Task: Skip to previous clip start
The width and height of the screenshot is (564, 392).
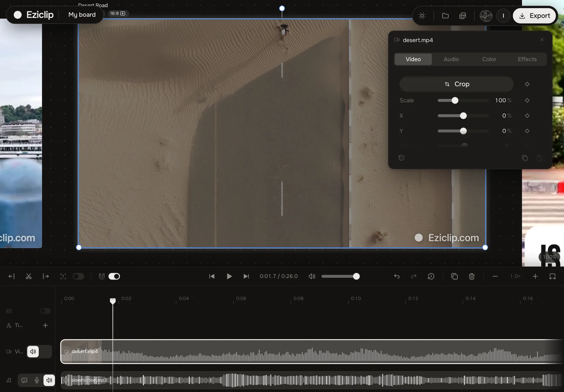Action: point(212,276)
